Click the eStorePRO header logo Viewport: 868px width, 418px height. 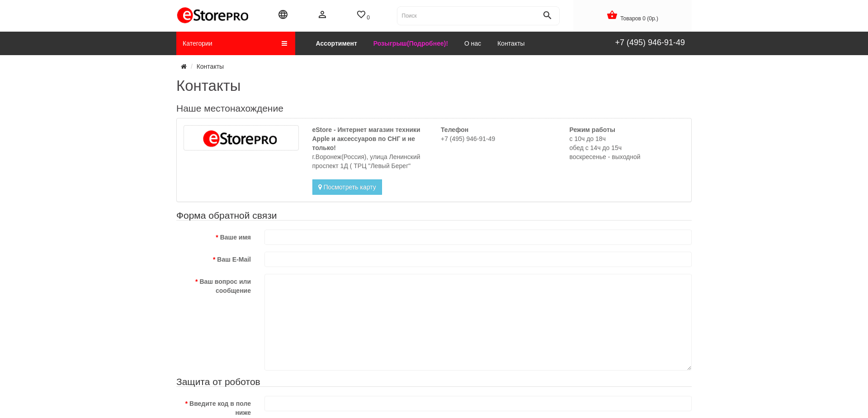[212, 15]
